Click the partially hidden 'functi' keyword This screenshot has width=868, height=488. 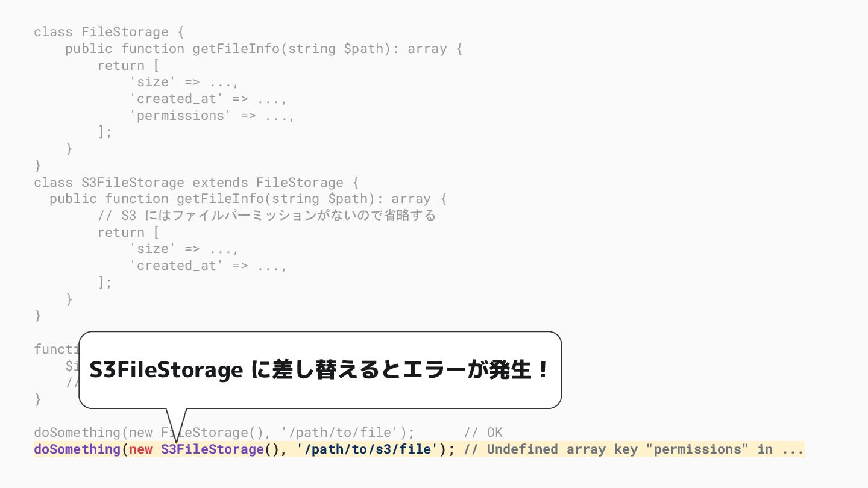click(x=57, y=349)
